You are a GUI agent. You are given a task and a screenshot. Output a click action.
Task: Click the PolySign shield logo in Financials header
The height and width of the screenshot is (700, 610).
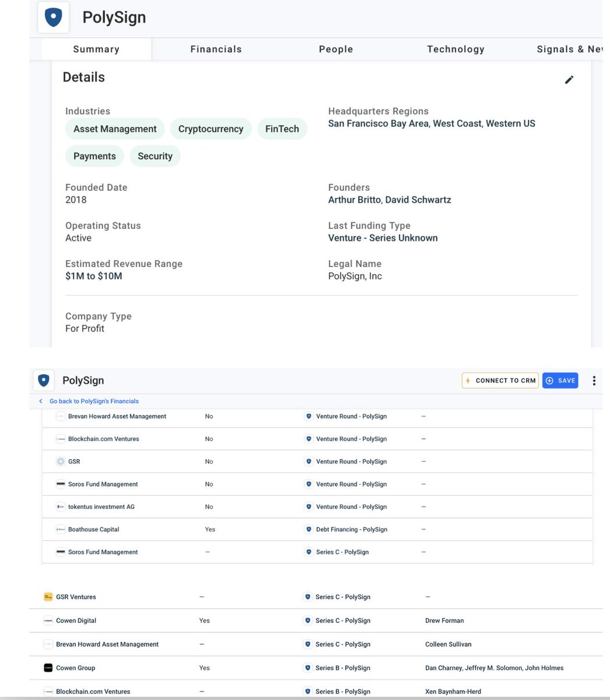[44, 380]
